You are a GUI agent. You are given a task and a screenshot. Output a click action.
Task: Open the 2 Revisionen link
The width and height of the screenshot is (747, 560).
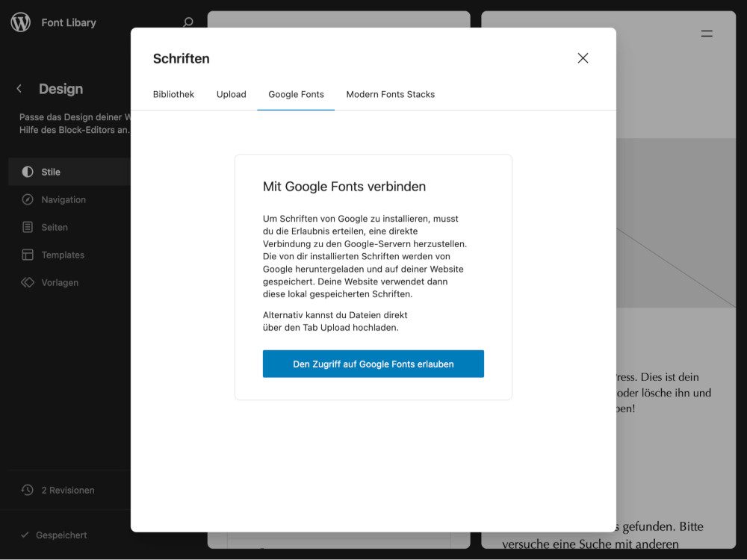tap(68, 491)
